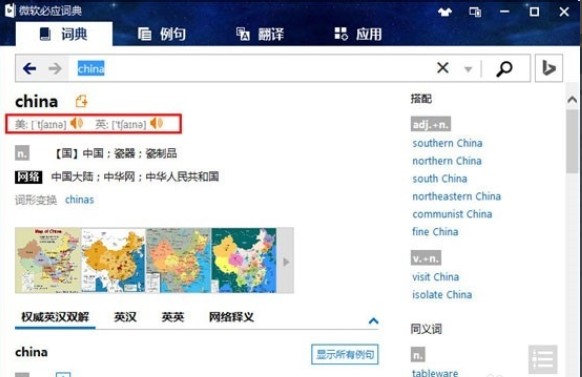
Task: Switch to the 翻译 tab
Action: coord(260,34)
